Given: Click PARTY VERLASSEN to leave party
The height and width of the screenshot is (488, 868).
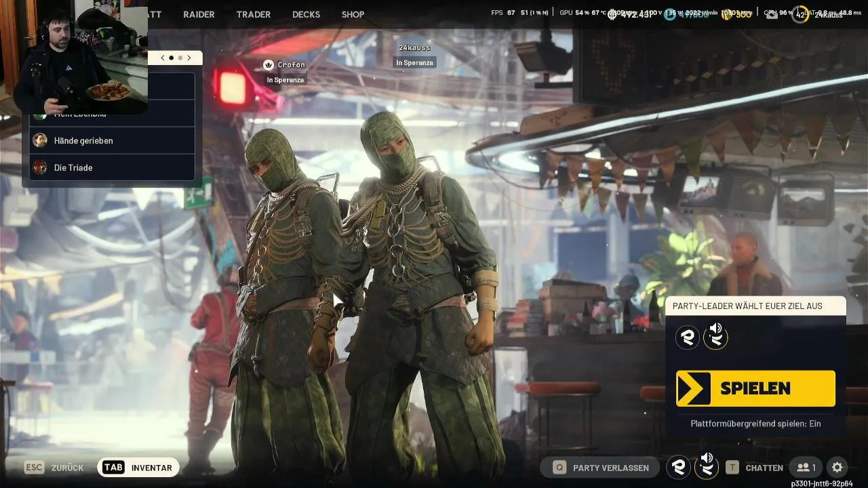Looking at the screenshot, I should pyautogui.click(x=601, y=468).
